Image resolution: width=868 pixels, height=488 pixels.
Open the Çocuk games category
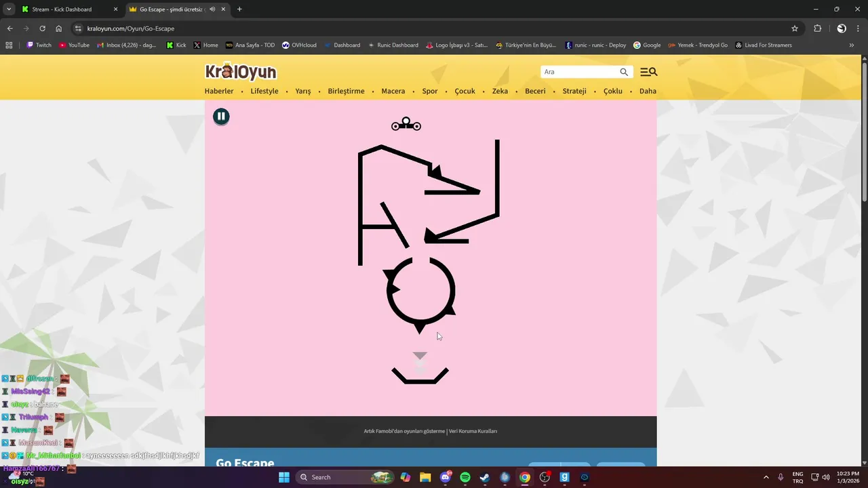pos(465,91)
